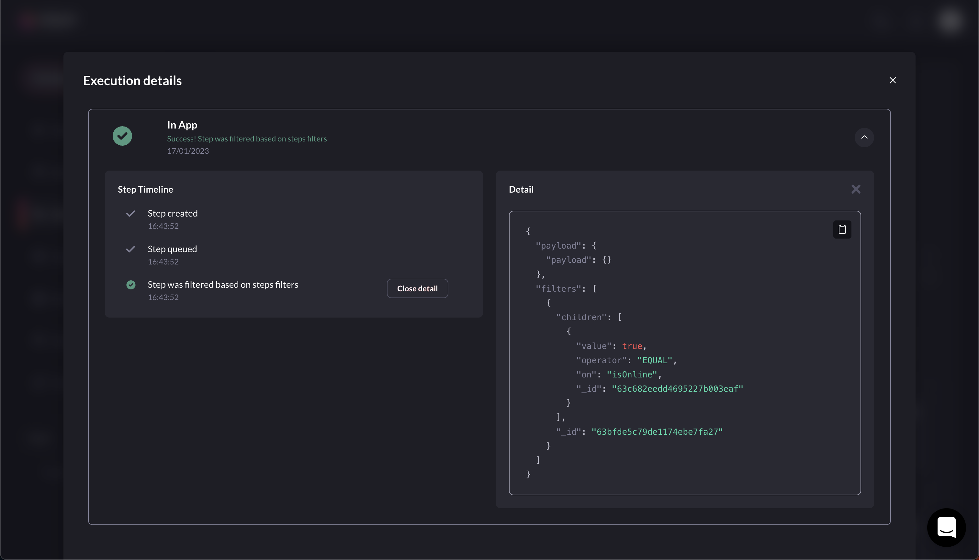
Task: Collapse the In App step section
Action: pos(864,137)
